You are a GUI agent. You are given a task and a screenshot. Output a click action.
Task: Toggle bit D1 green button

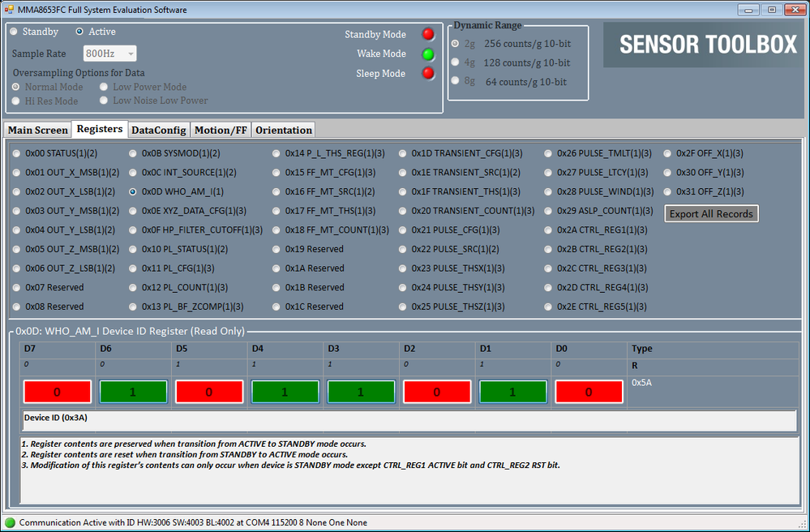click(513, 392)
